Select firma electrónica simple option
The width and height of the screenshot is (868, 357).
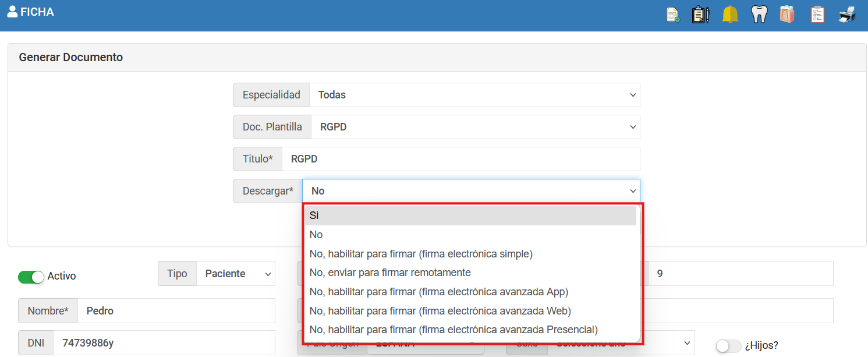tap(421, 254)
